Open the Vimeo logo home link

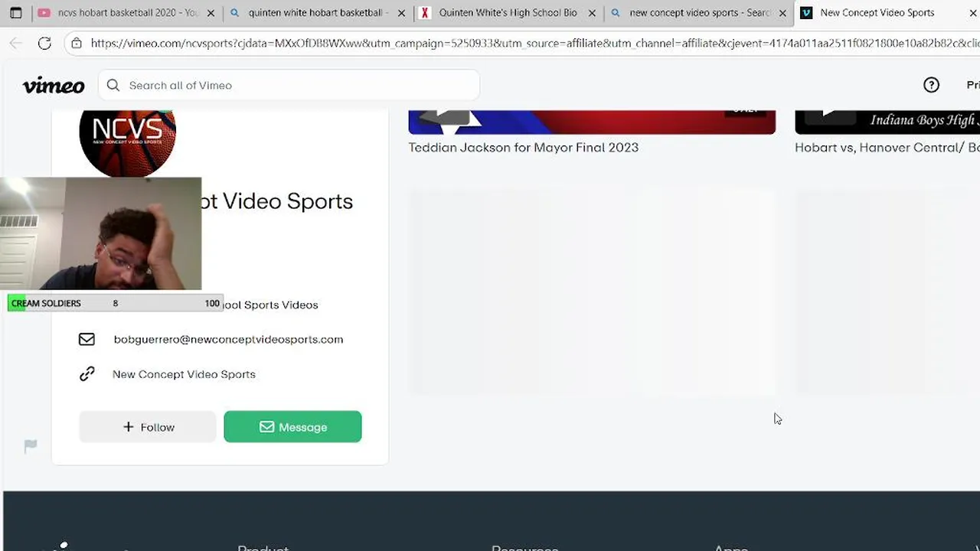54,86
